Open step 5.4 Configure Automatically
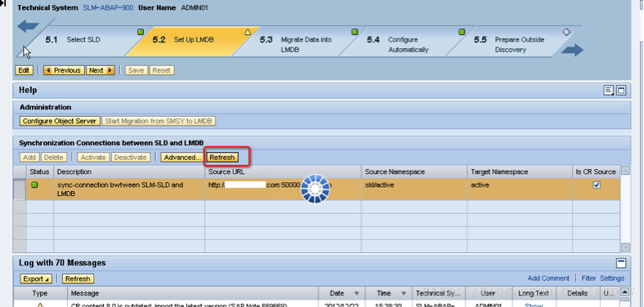 click(397, 45)
